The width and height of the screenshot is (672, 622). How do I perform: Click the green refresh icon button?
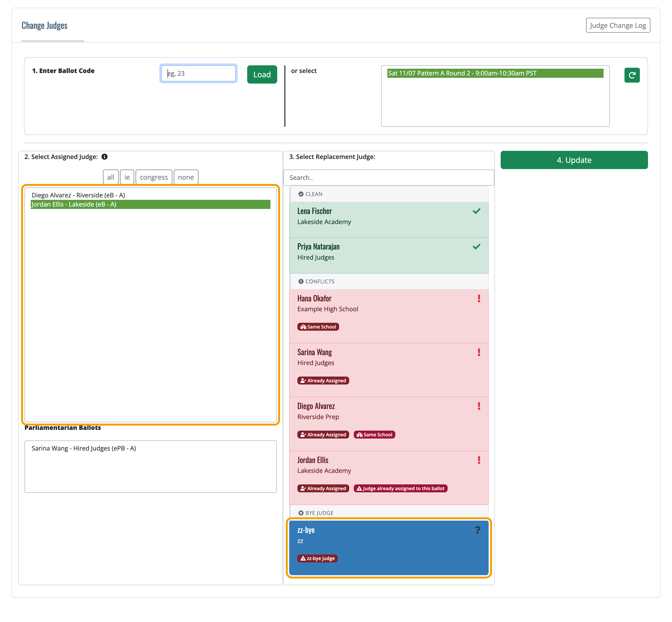coord(632,75)
